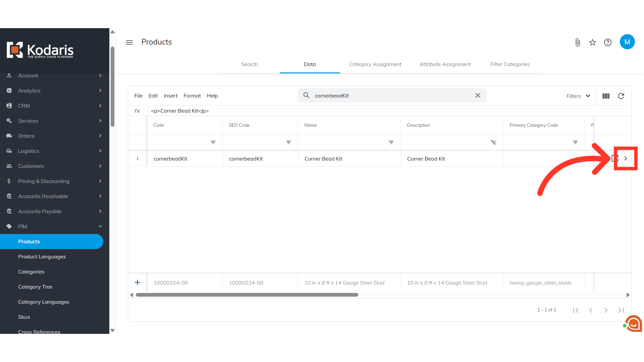Viewport: 644px width, 362px height.
Task: Click the column chooser icon
Action: coord(606,96)
